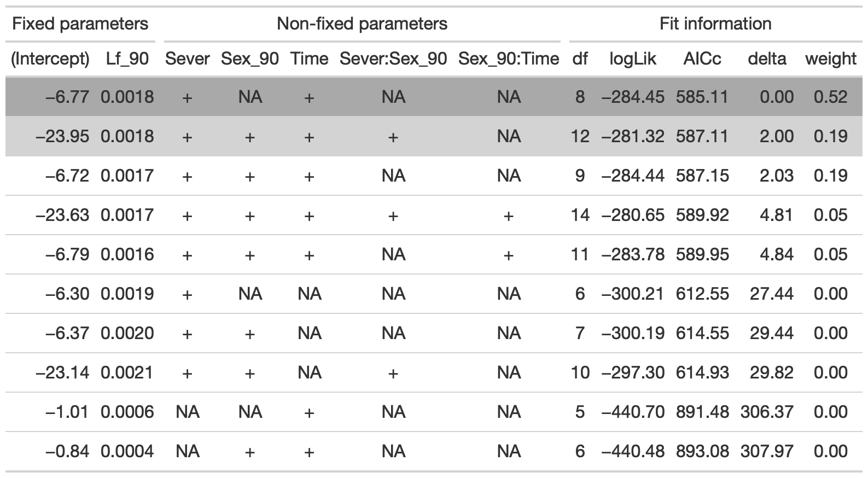
Task: Click the delta column header
Action: pos(767,59)
